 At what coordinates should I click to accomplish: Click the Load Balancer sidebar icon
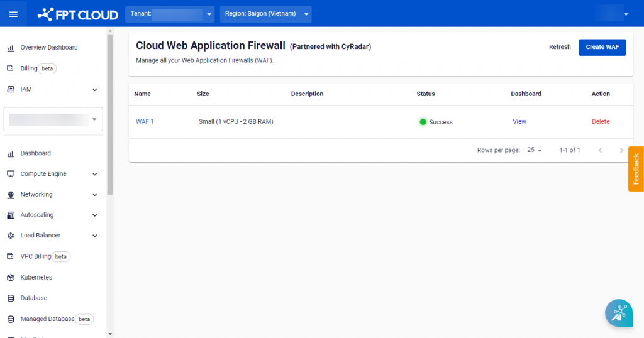coord(10,236)
